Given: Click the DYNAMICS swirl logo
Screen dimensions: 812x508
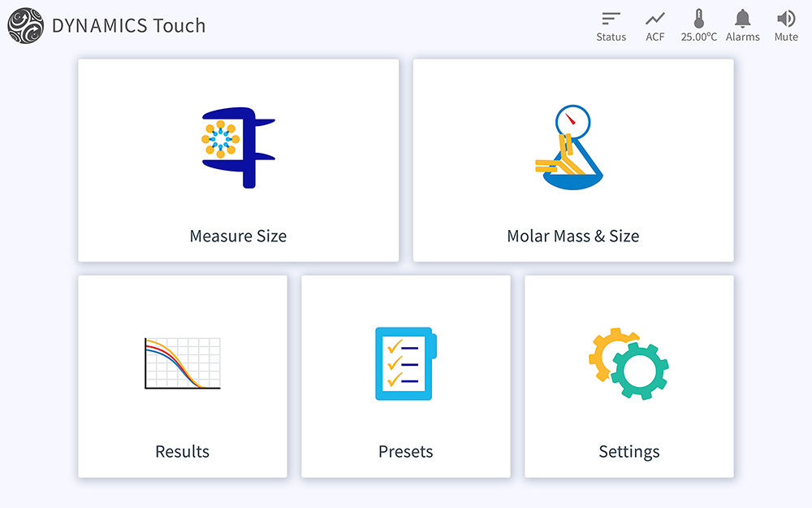Looking at the screenshot, I should [x=25, y=25].
